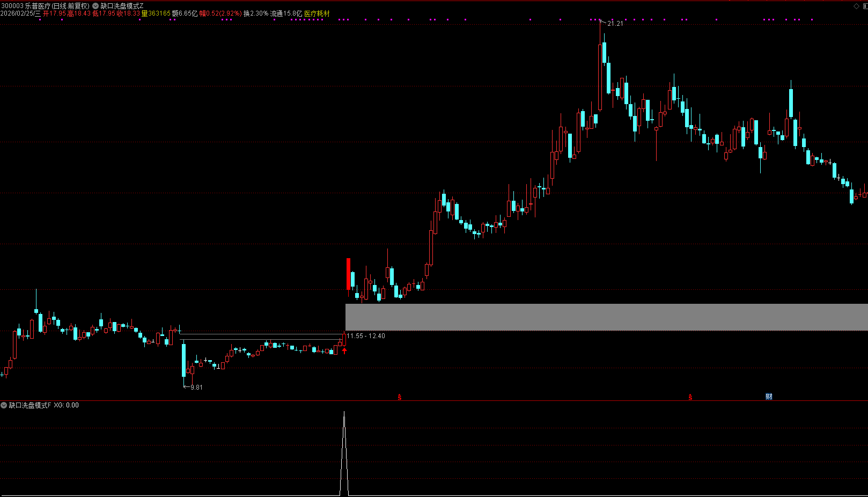This screenshot has height=497, width=868.
Task: Click the red up-arrow buy signal
Action: 344,351
